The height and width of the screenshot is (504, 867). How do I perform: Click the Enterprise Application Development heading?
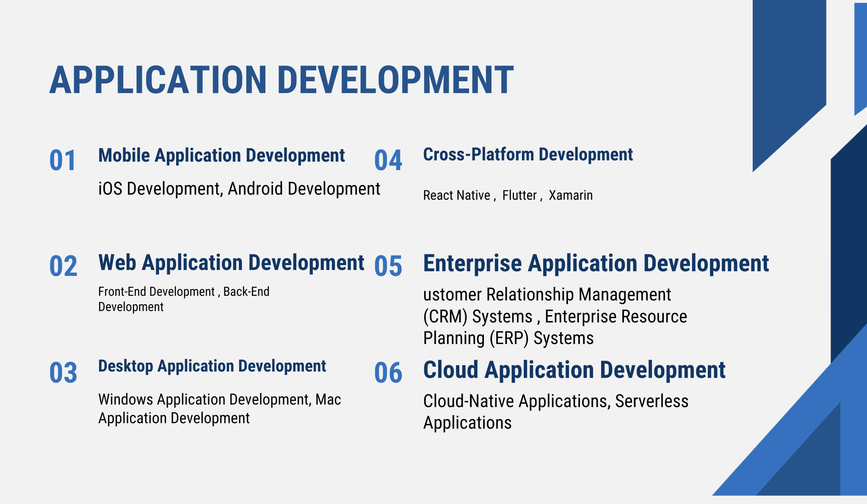point(596,263)
